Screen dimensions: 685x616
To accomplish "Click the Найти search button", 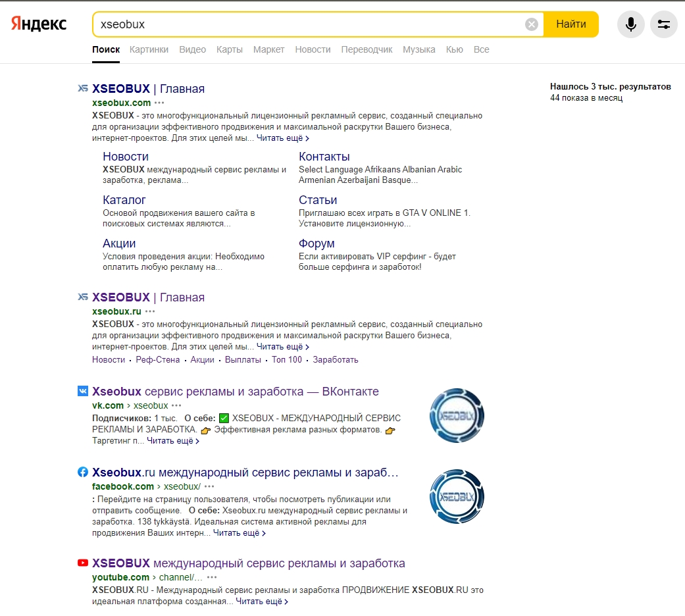I will pyautogui.click(x=571, y=24).
